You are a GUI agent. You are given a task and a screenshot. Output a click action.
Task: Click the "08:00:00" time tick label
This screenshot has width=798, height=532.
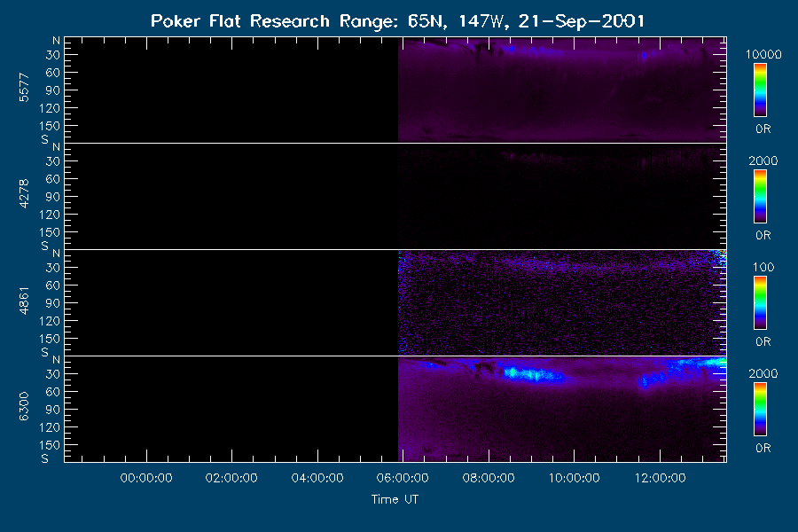point(489,478)
